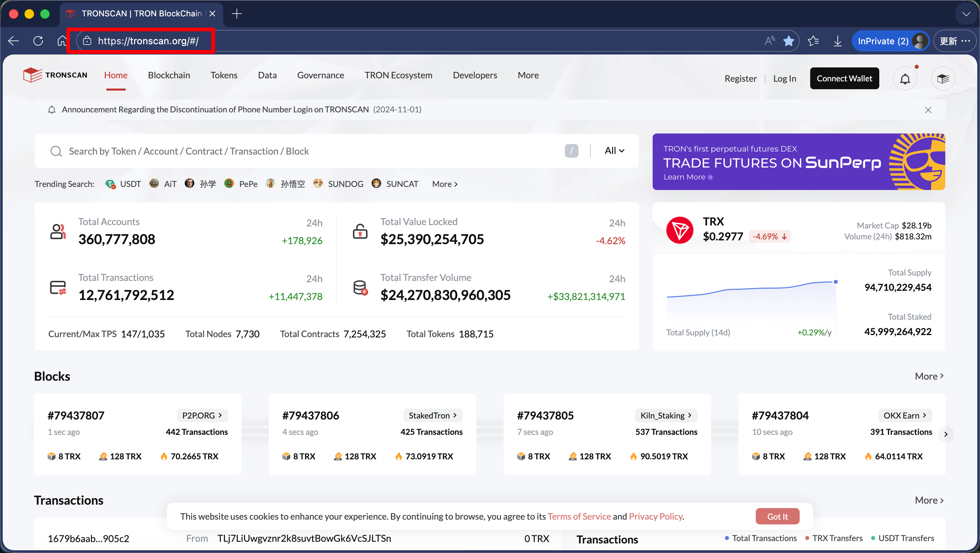Image resolution: width=980 pixels, height=553 pixels.
Task: Click the Total Value Locked padlock icon
Action: (x=360, y=232)
